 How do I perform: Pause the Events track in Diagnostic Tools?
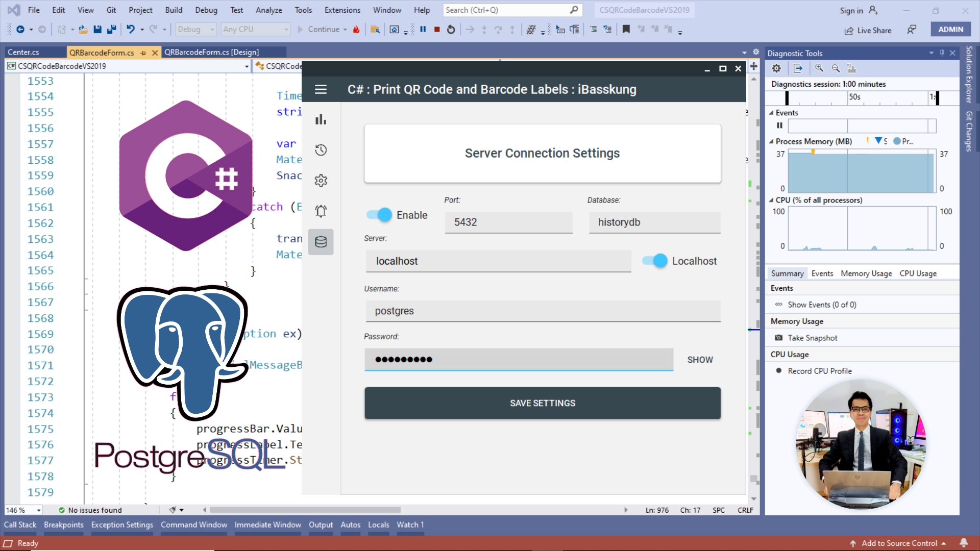[x=779, y=126]
